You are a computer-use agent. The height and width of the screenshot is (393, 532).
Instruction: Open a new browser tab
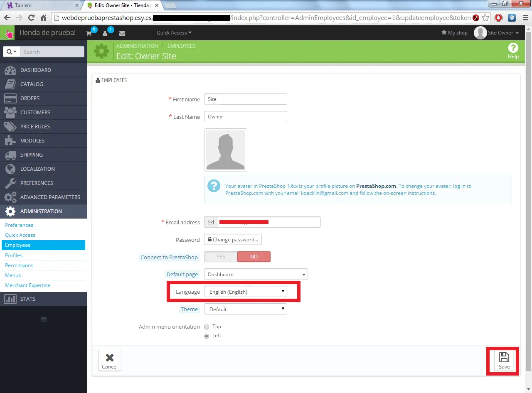[x=170, y=6]
